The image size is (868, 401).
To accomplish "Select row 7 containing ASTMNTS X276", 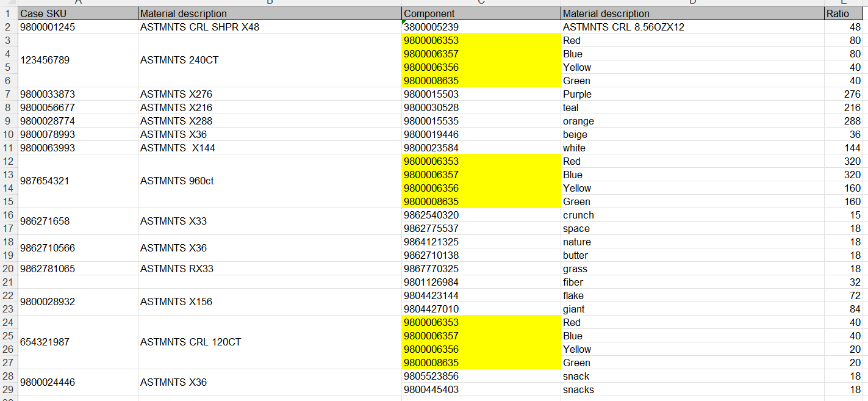I will coord(8,94).
